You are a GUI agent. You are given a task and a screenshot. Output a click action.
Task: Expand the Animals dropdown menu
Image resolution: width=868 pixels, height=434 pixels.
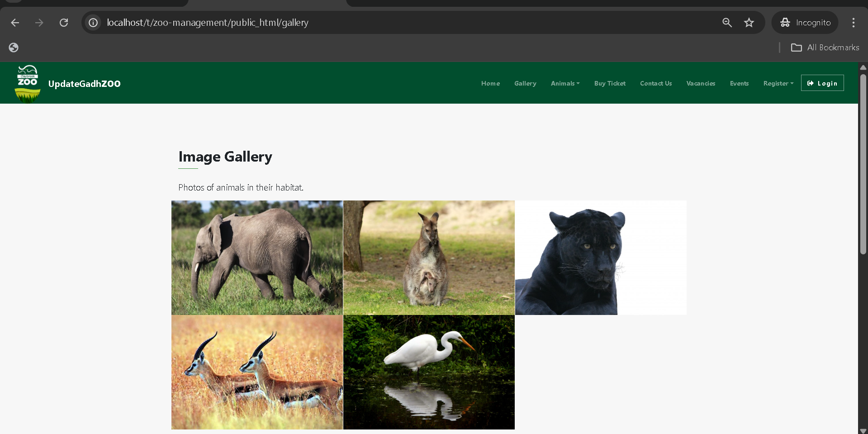[565, 83]
